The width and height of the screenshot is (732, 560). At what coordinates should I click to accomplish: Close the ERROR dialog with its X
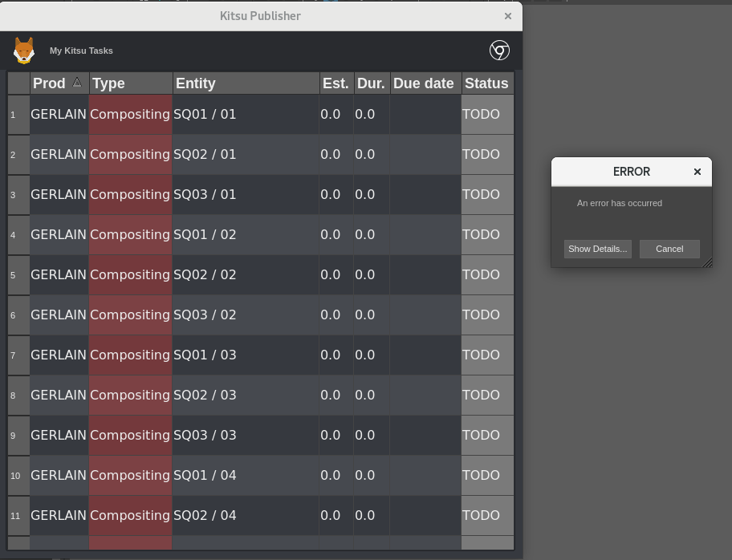click(x=697, y=171)
